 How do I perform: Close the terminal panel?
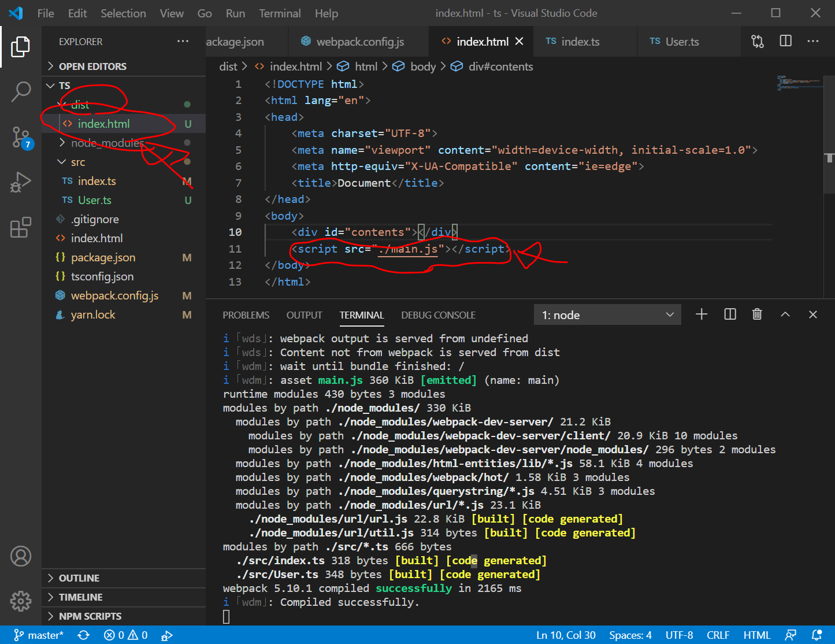point(813,314)
